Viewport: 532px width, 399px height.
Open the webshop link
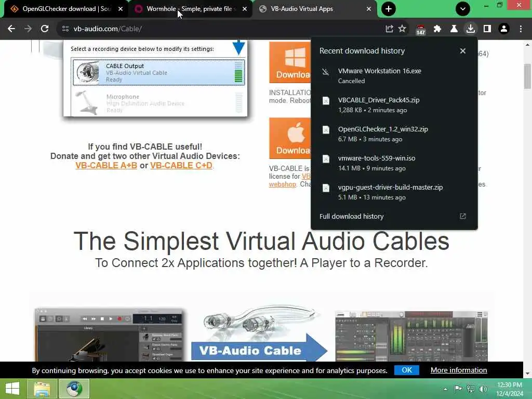[283, 184]
